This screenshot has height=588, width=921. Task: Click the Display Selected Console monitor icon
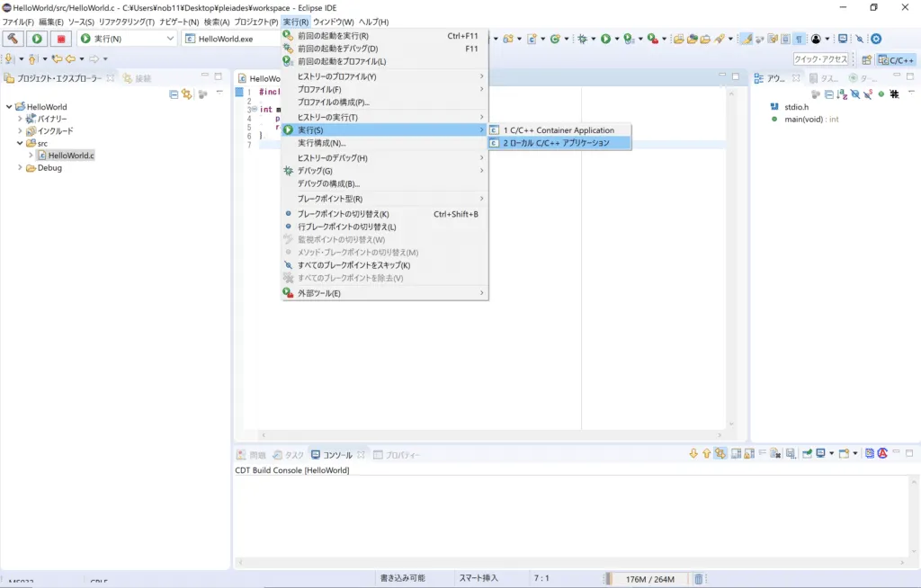(820, 453)
